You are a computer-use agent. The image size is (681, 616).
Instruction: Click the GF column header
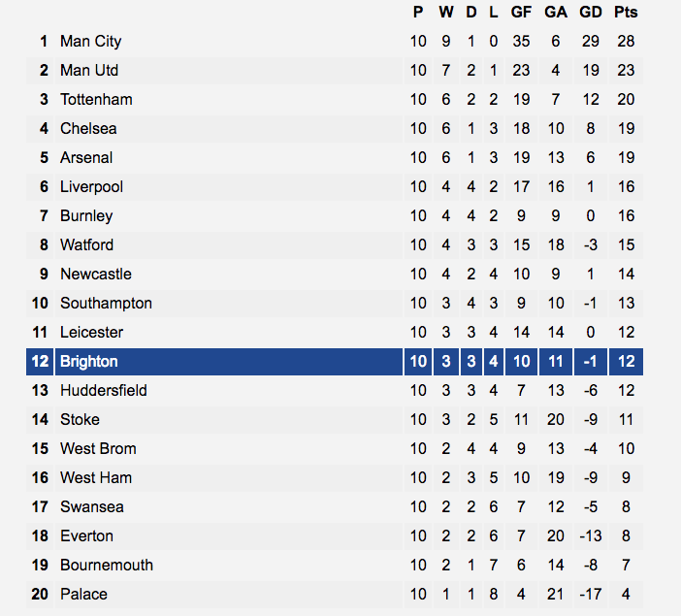coord(521,13)
